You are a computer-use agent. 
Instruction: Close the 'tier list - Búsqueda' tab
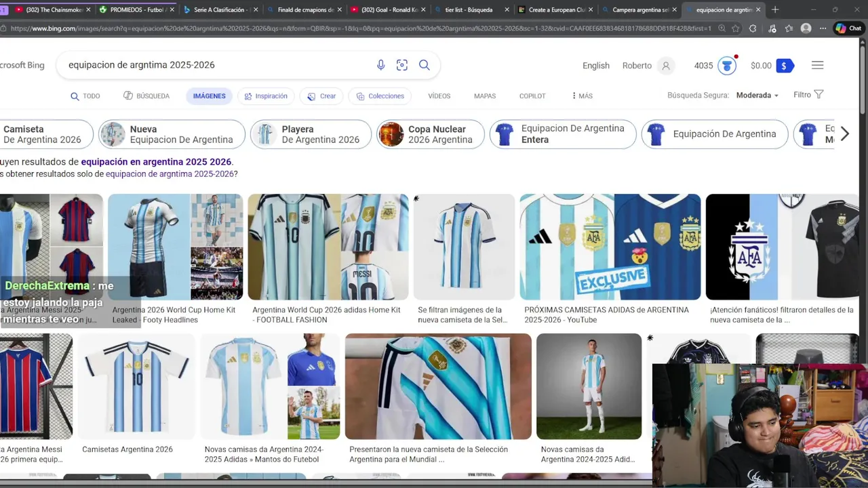pyautogui.click(x=506, y=10)
